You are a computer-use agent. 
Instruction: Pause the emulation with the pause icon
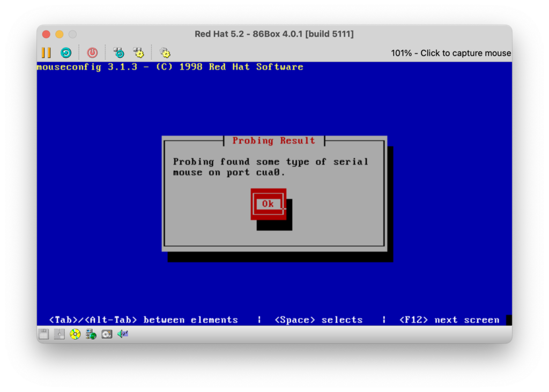point(46,52)
